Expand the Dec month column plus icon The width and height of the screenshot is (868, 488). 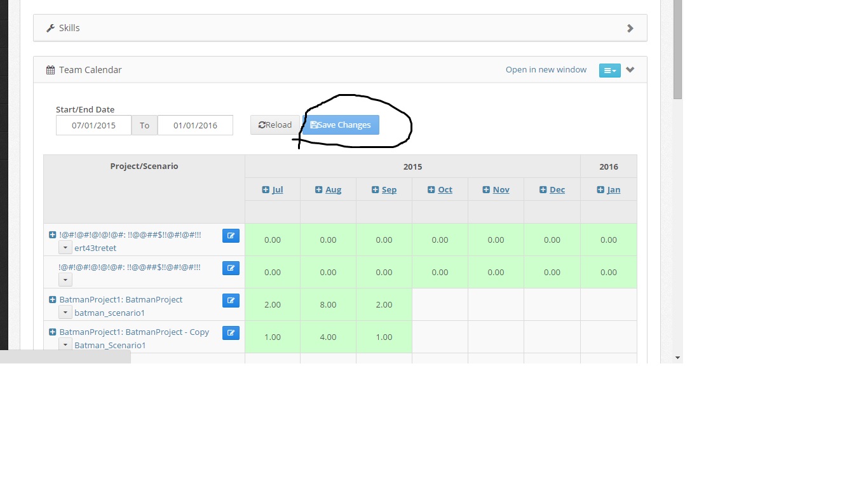[x=543, y=189]
